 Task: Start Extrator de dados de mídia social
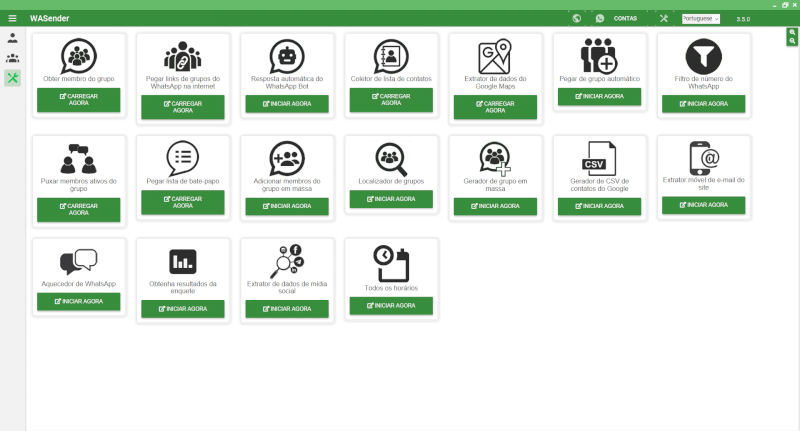[x=287, y=309]
